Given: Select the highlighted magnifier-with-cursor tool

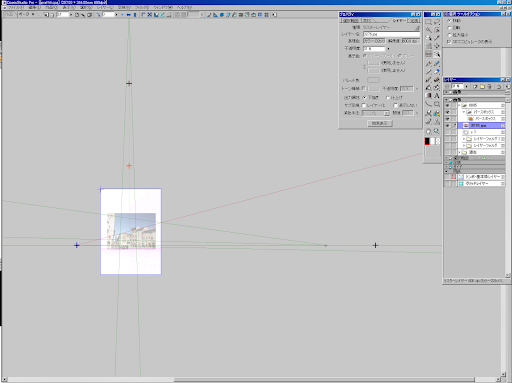Looking at the screenshot, I should (x=437, y=54).
